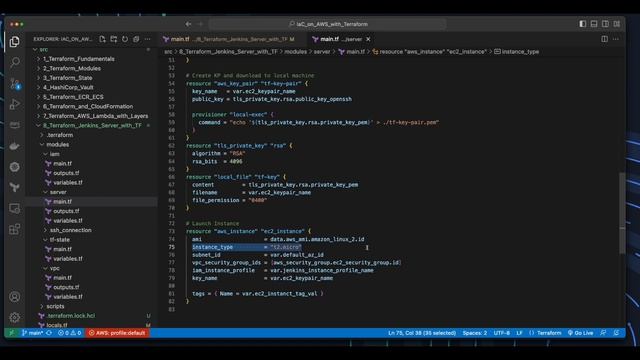Split the editor to the right
This screenshot has width=640, height=360.
coord(604,39)
